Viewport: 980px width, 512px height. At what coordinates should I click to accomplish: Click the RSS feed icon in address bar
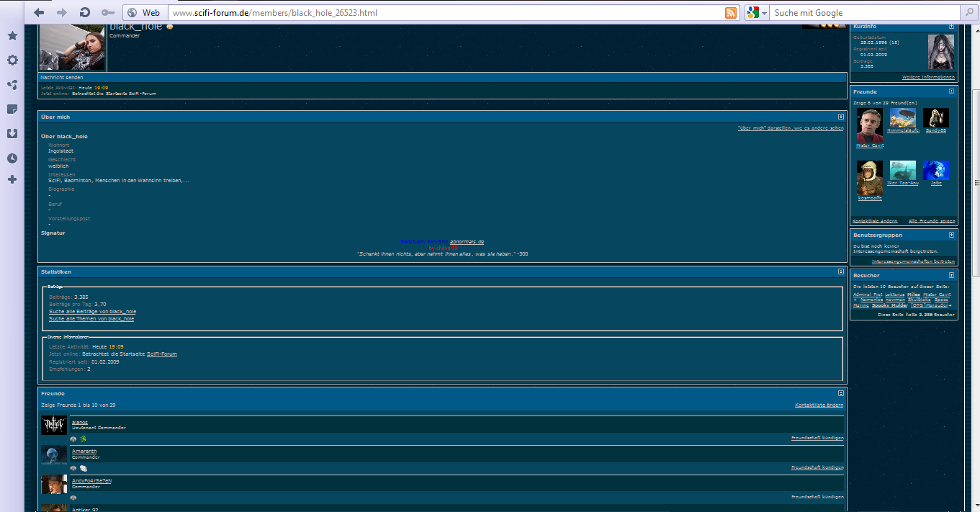pos(730,13)
